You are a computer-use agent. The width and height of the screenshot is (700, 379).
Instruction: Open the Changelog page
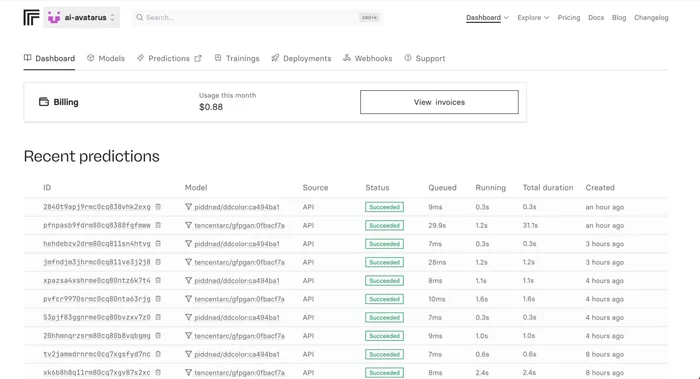pyautogui.click(x=651, y=17)
